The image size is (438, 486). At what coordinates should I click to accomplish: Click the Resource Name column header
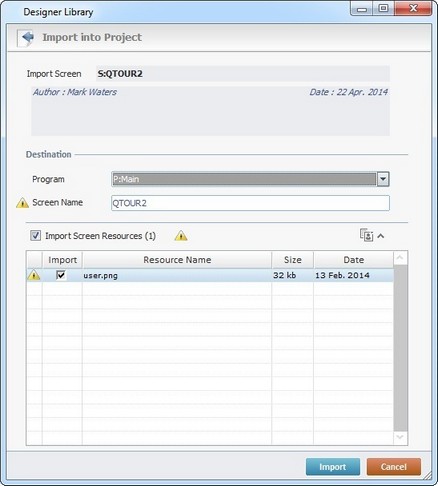(x=177, y=260)
